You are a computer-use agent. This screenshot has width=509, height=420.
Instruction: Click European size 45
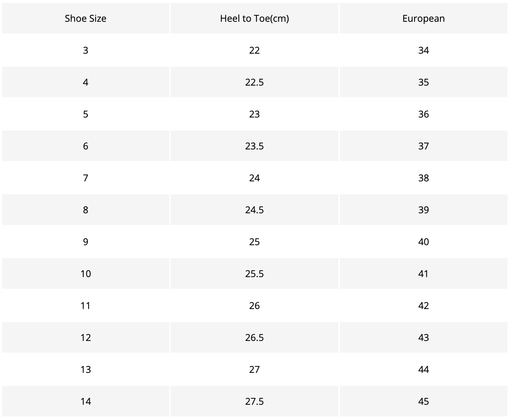pyautogui.click(x=423, y=402)
